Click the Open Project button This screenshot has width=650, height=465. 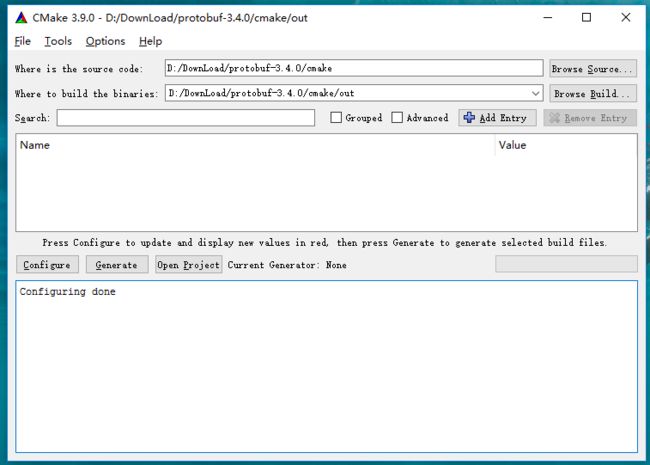click(x=189, y=264)
